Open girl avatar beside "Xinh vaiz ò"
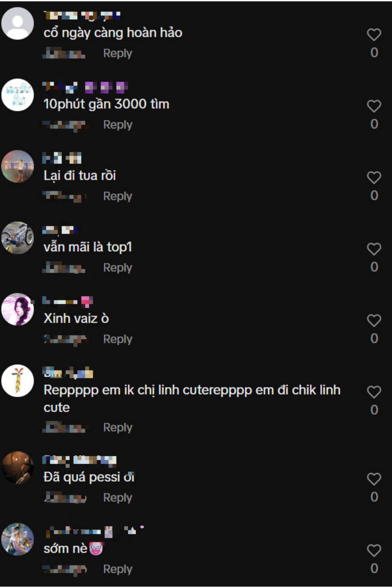This screenshot has width=392, height=588. 18,309
